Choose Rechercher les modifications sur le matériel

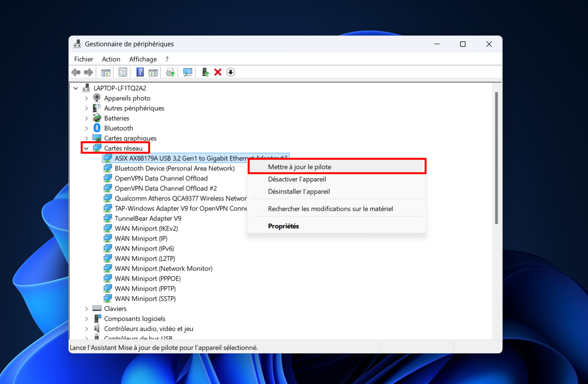pos(337,208)
